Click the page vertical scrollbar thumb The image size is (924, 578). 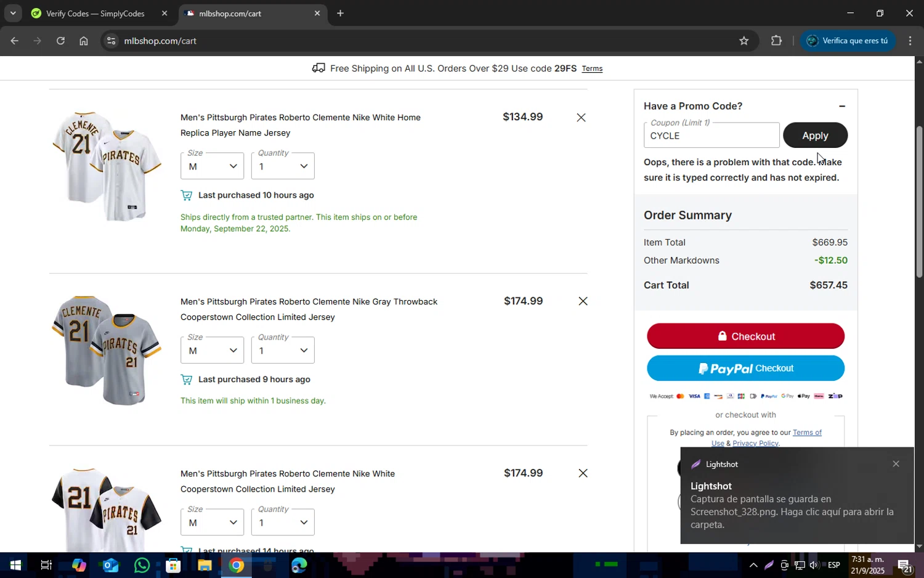[919, 201]
